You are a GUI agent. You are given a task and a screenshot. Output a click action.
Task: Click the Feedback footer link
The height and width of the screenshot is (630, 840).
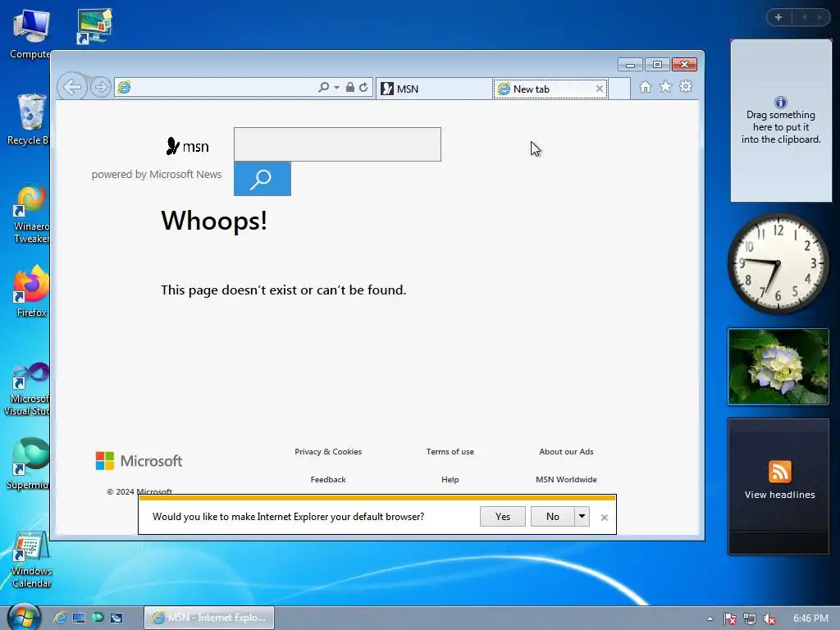(328, 479)
